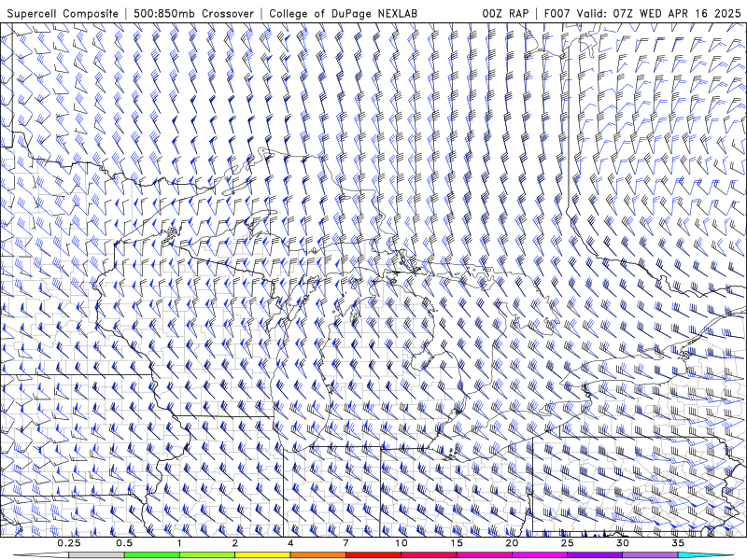
Task: Click the '00Z RAP' model label
Action: [505, 13]
